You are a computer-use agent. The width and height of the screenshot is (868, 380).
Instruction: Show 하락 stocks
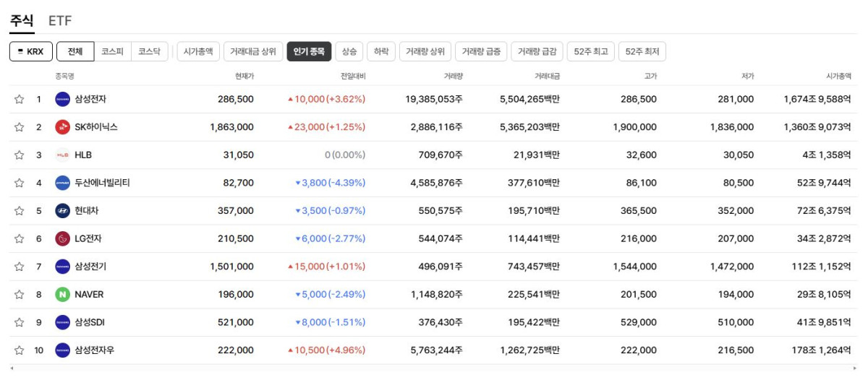pyautogui.click(x=381, y=51)
